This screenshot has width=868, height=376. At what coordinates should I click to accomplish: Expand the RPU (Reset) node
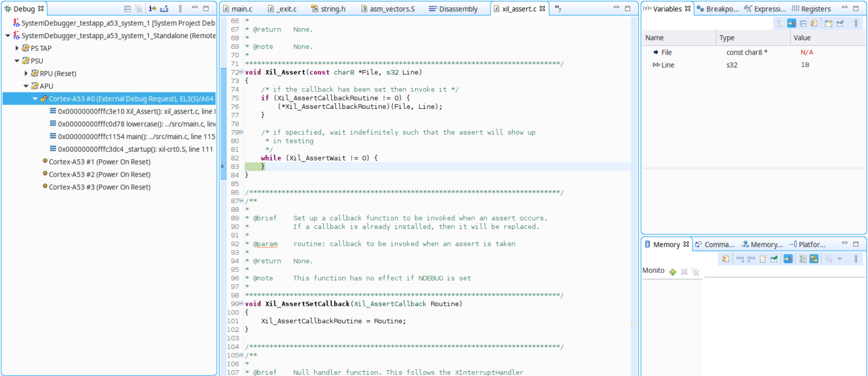pos(26,73)
